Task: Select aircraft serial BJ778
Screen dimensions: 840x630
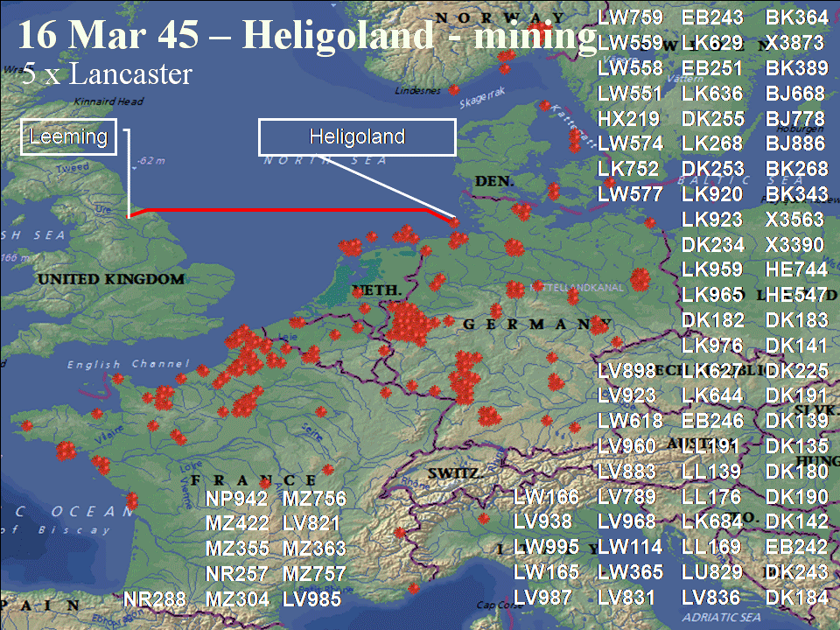Action: [795, 118]
